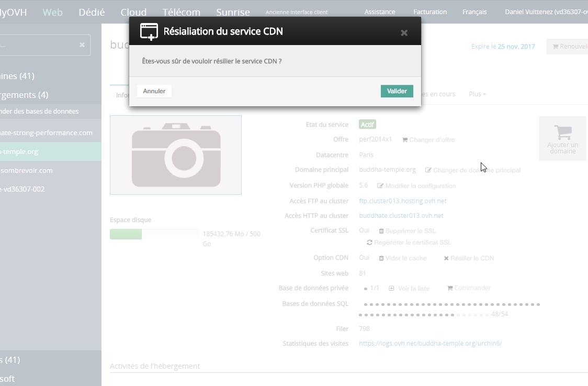Click the Changer d'offre link text
Screen dimensions: 588x386
tap(432, 140)
